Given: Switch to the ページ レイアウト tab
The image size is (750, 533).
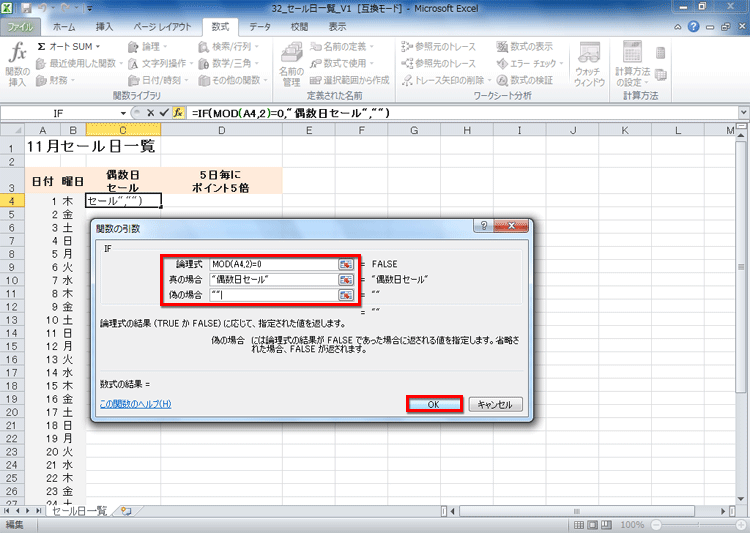Looking at the screenshot, I should 163,27.
